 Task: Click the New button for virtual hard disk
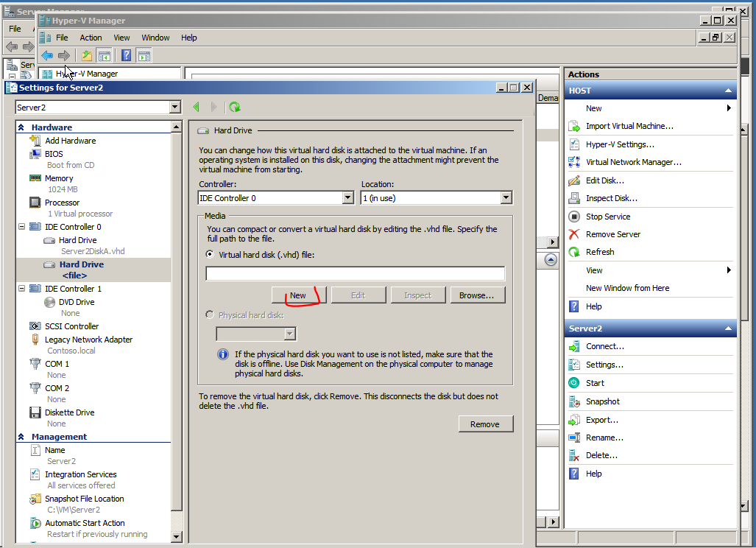[x=299, y=295]
